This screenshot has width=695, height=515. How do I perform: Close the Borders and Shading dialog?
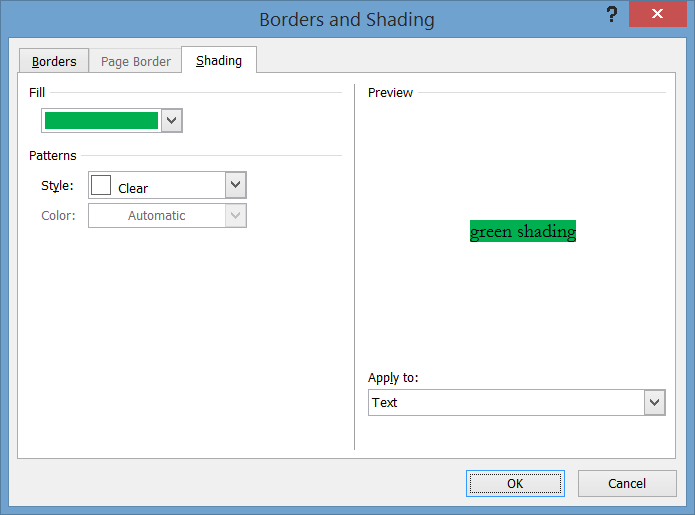657,14
